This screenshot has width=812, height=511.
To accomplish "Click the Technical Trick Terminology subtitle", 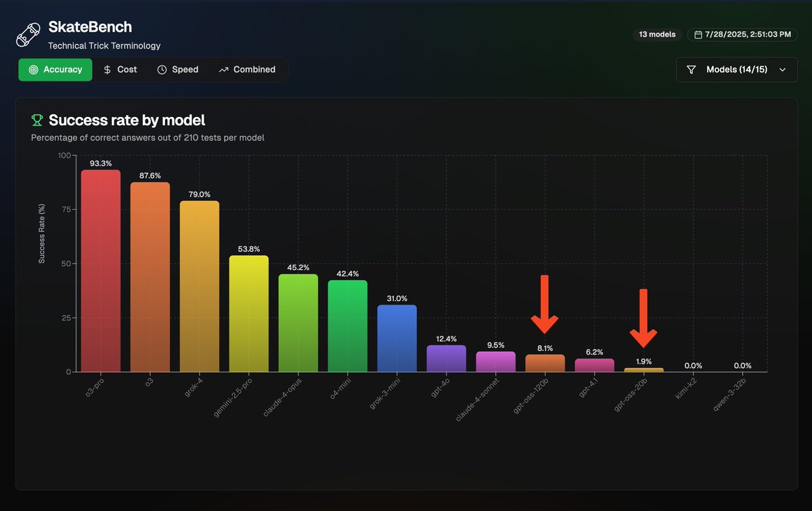I will click(104, 46).
